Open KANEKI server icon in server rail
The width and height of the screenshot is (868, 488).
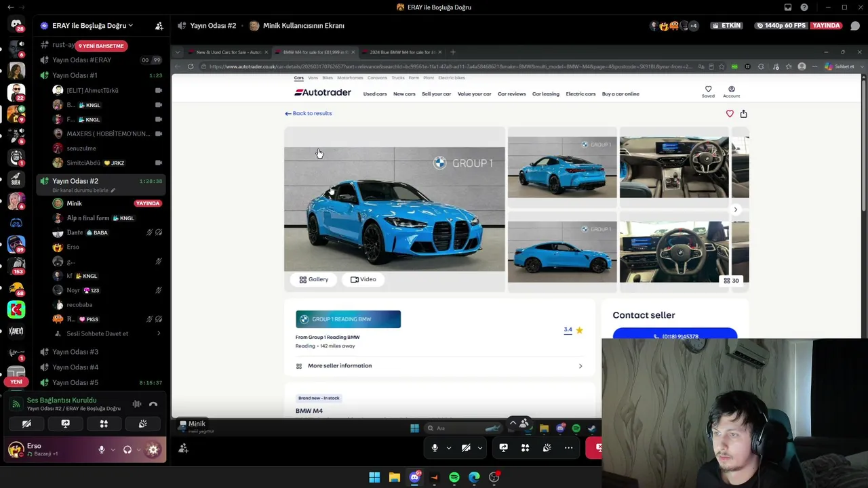(16, 331)
